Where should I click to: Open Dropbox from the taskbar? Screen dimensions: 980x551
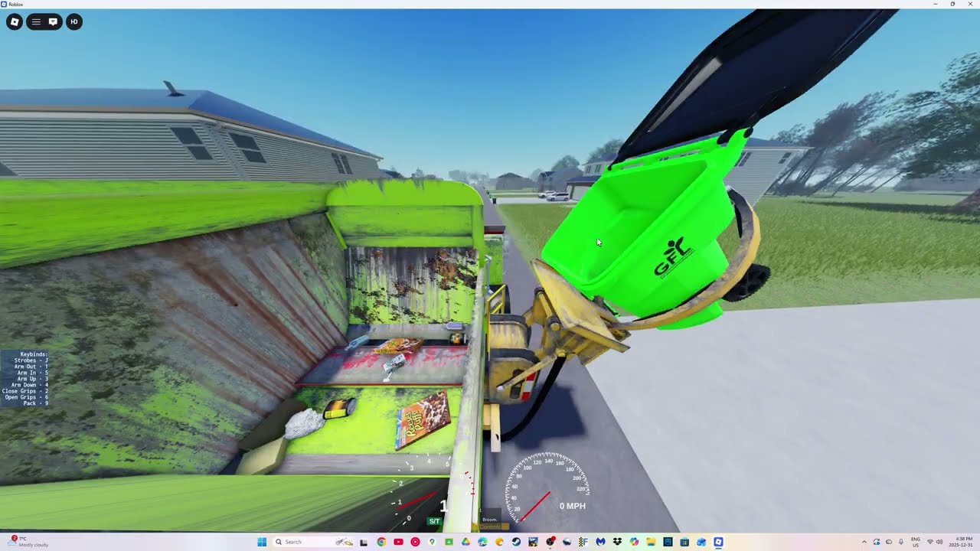[617, 542]
